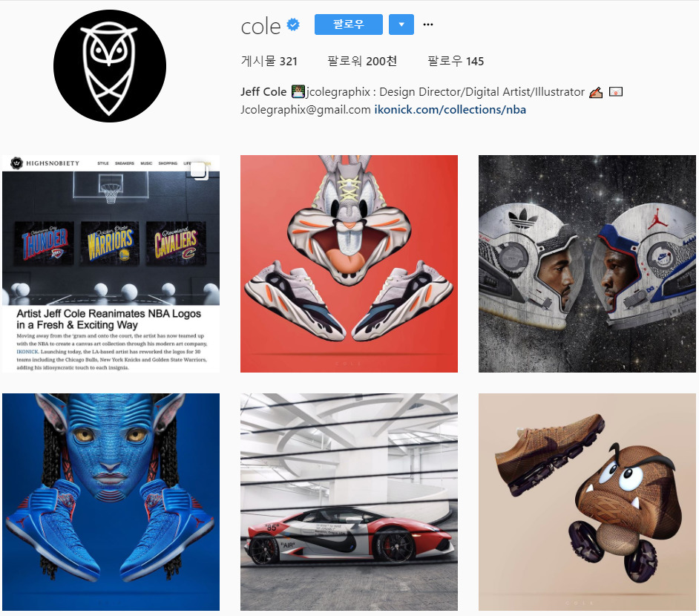Viewport: 699px width, 616px height.
Task: Open the Bugs Bunny Yeezy sneaker post
Action: pyautogui.click(x=349, y=264)
